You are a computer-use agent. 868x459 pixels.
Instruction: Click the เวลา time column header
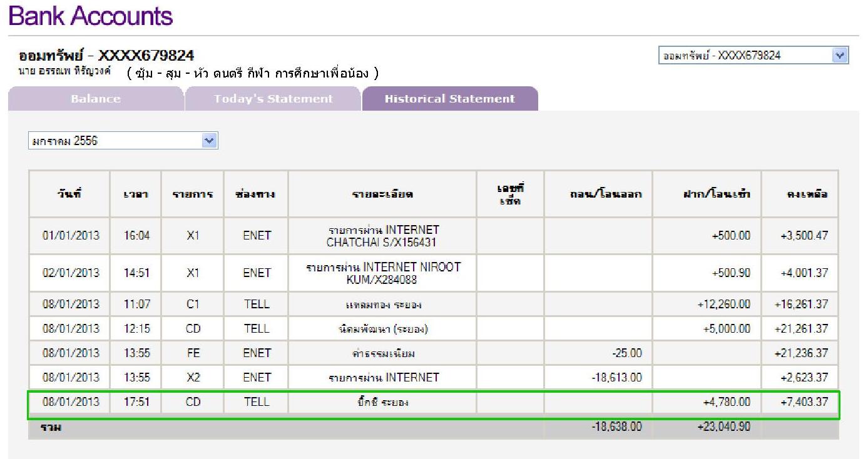tap(136, 194)
